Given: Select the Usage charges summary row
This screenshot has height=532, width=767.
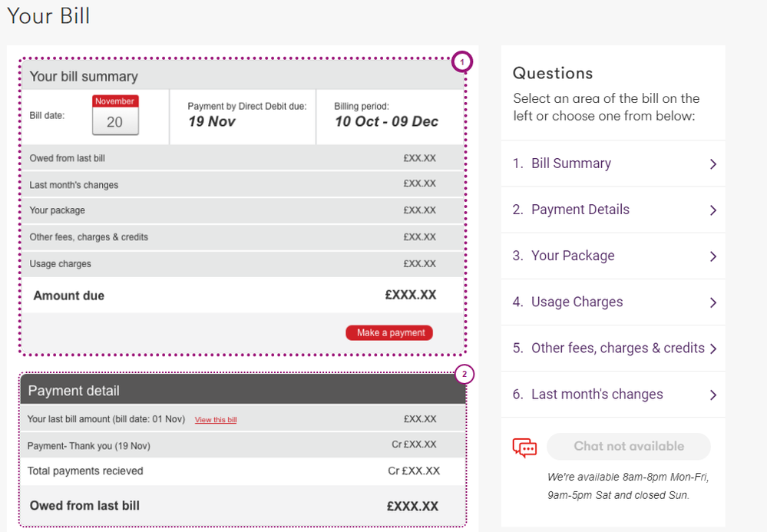Looking at the screenshot, I should (x=243, y=264).
